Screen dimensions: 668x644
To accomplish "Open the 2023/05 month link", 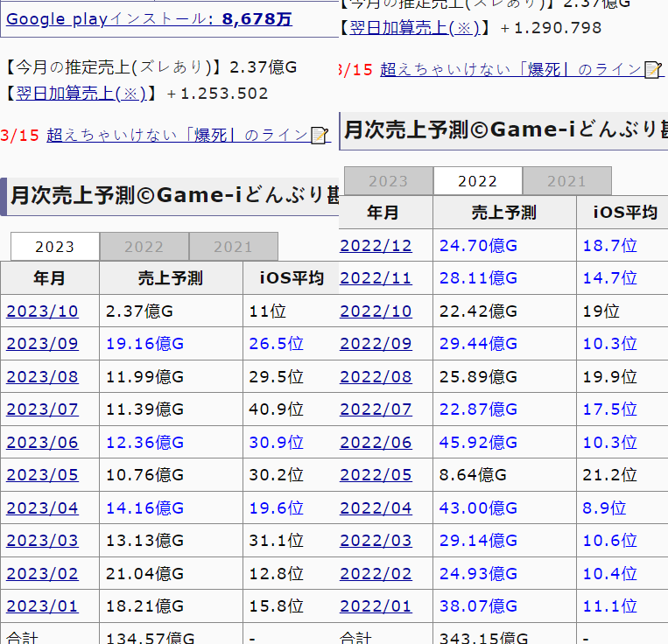I will click(x=42, y=474).
